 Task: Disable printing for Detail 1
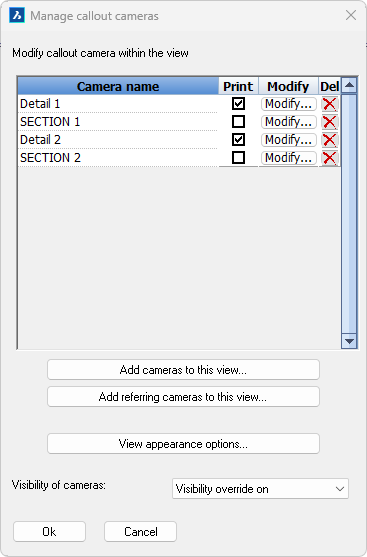pos(238,104)
